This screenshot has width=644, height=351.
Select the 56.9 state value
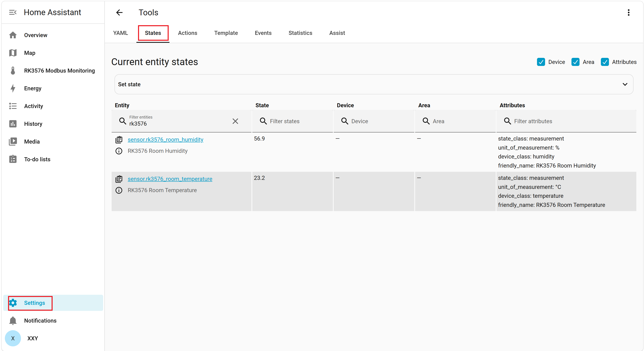point(259,139)
